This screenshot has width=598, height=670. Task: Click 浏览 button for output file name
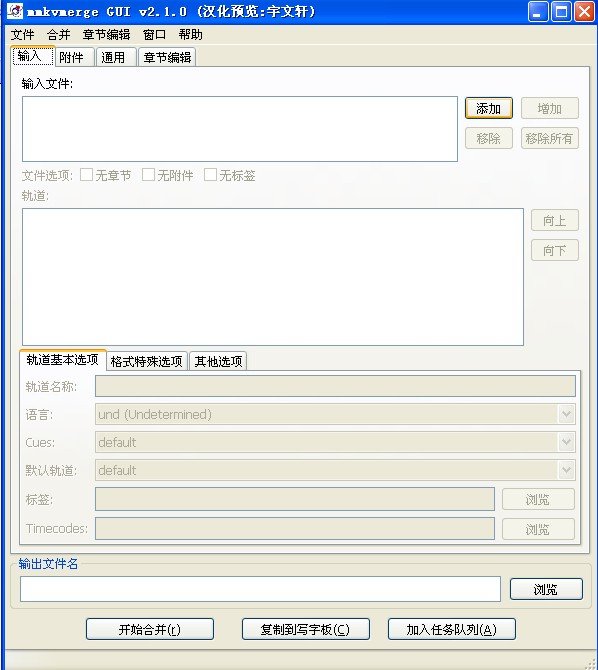click(546, 589)
